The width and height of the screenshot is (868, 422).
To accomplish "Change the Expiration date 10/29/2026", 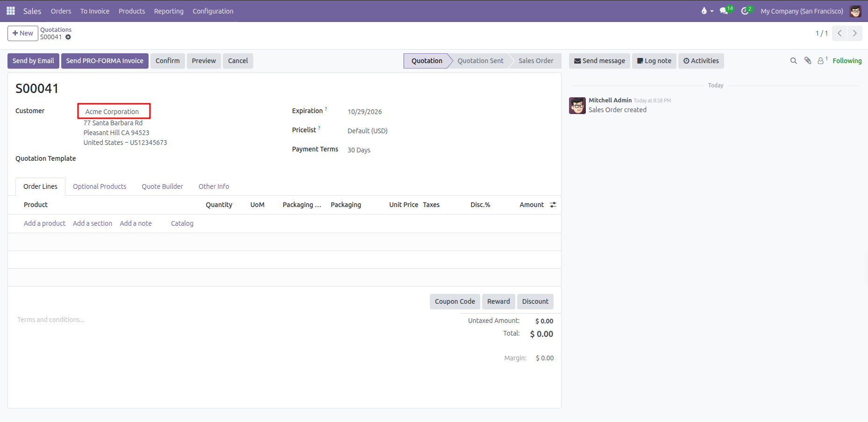I will (x=365, y=112).
